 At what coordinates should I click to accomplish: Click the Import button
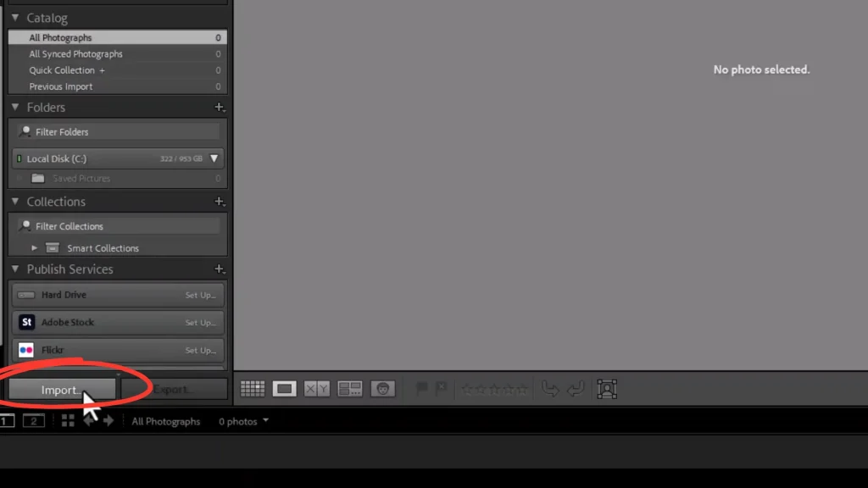click(62, 390)
